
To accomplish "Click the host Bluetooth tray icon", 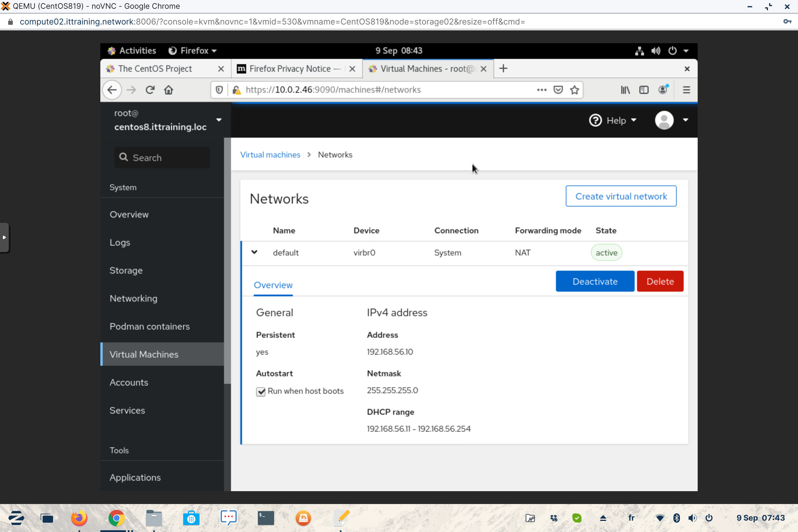I will [676, 518].
